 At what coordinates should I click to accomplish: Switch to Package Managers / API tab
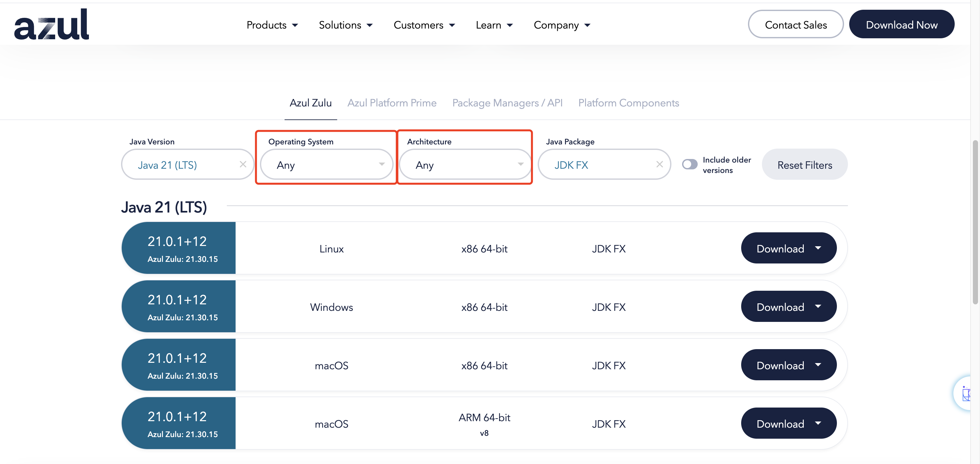pos(507,103)
